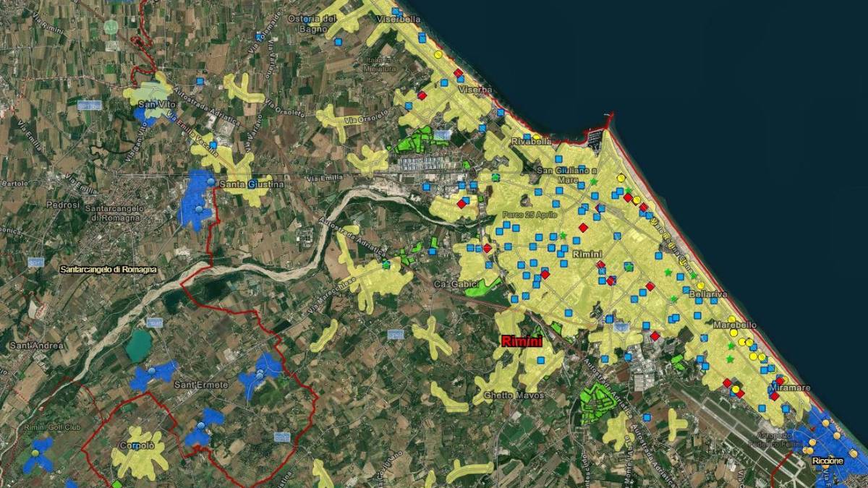Click yellow circle marker near Viserbella beach
This screenshot has height=488, width=868.
(438, 54)
